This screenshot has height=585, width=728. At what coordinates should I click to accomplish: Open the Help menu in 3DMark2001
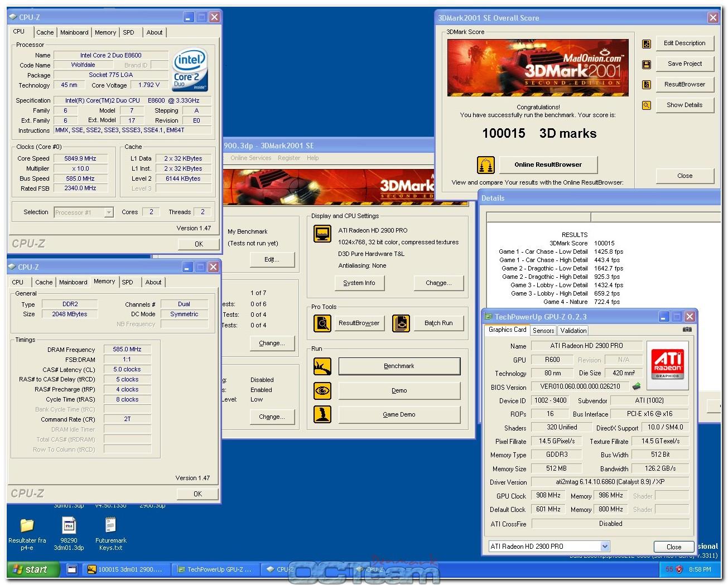(313, 158)
